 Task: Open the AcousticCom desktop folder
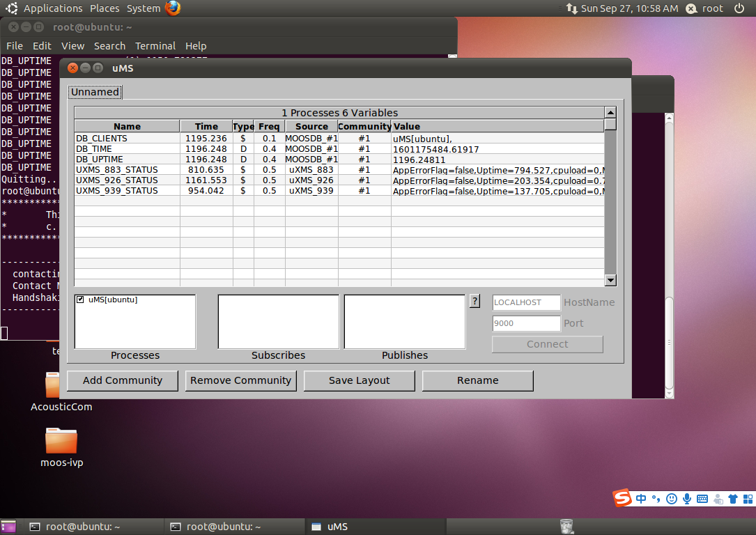pyautogui.click(x=61, y=391)
